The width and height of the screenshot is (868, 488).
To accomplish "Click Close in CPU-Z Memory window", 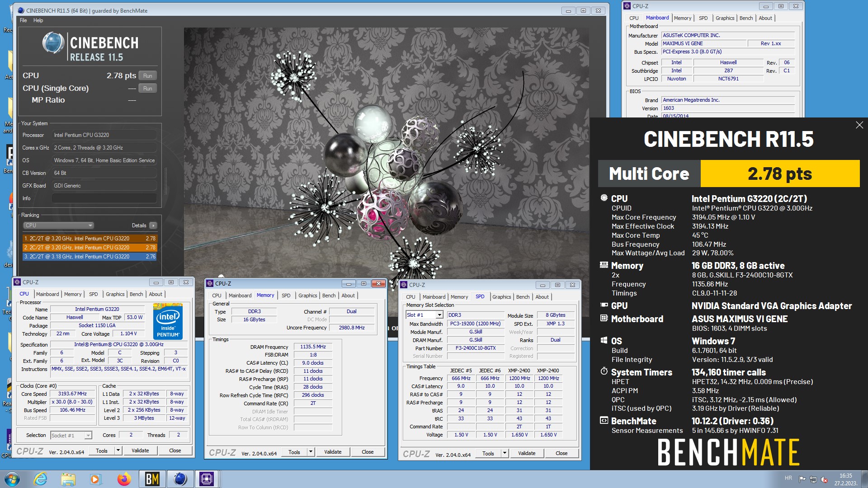I will point(368,452).
